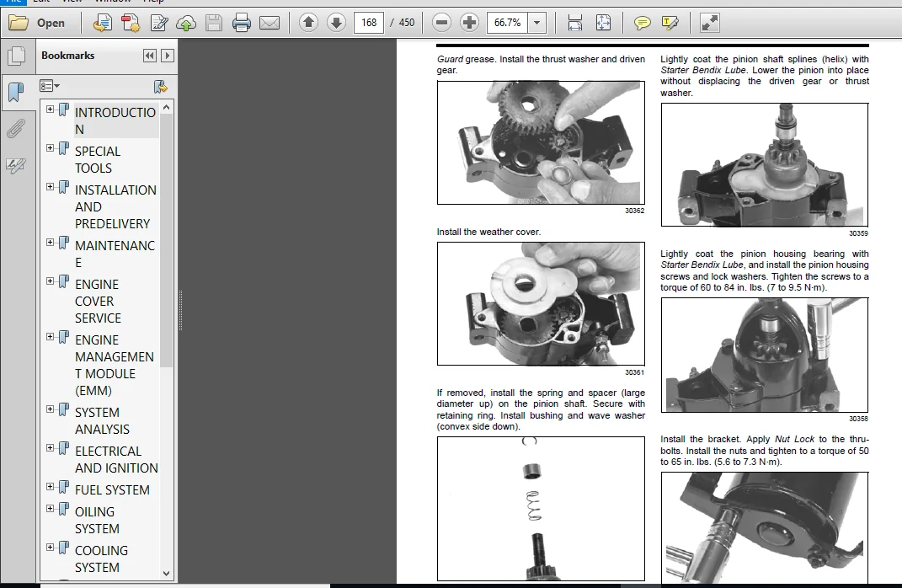
Task: Click the driven gear photo 30362
Action: 541,142
